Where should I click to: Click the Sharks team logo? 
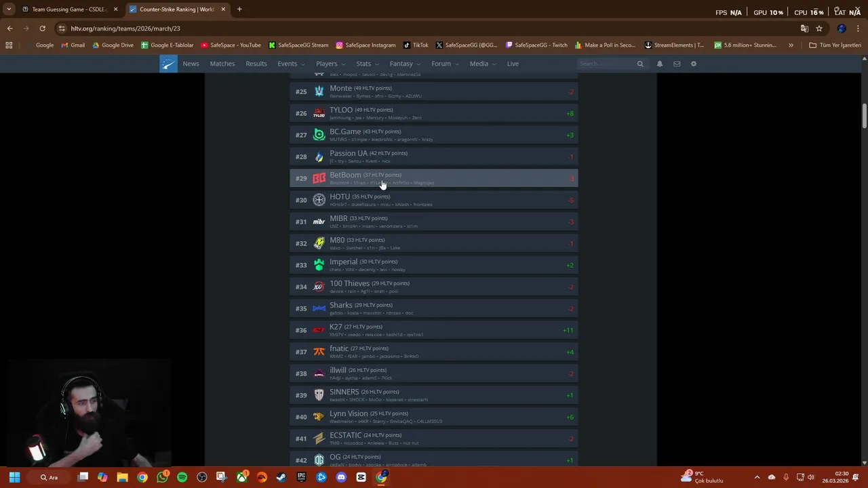point(319,308)
